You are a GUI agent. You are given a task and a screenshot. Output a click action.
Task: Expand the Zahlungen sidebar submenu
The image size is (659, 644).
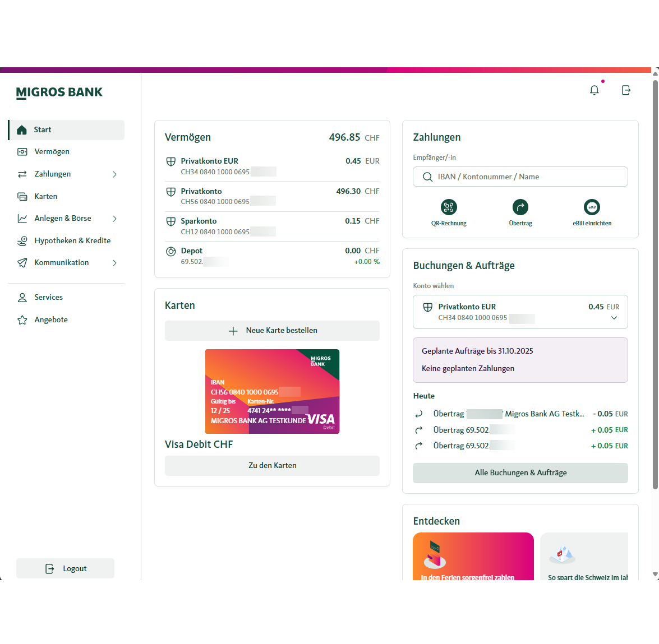tap(114, 174)
